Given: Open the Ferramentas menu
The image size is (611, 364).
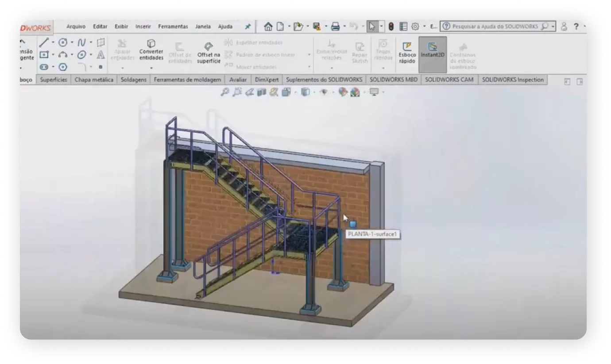Looking at the screenshot, I should click(x=173, y=27).
